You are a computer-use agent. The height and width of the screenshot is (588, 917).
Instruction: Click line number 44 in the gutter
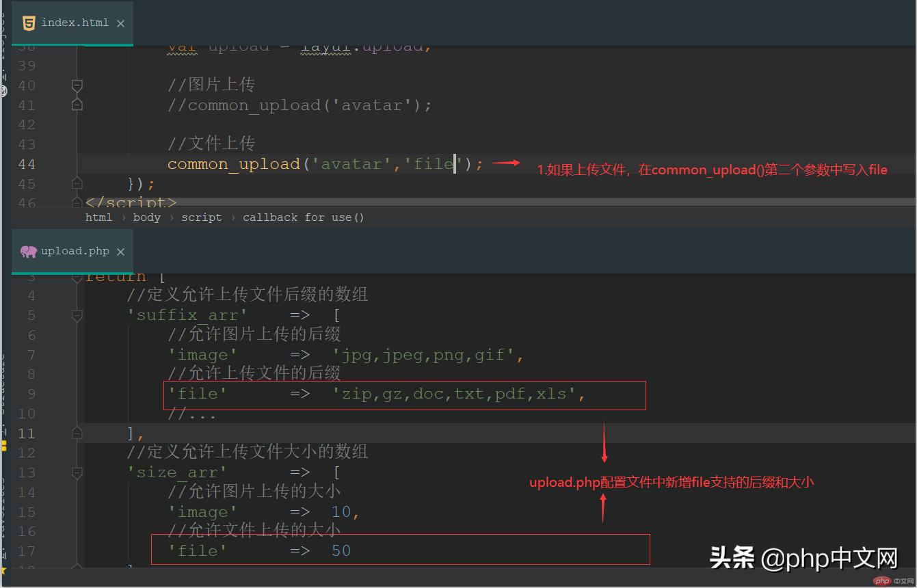click(26, 164)
